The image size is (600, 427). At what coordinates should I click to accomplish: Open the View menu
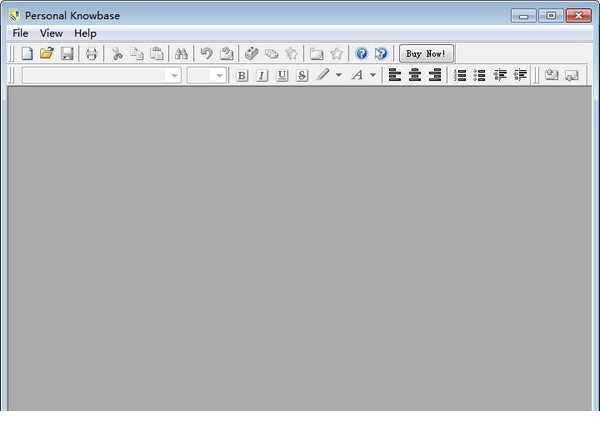point(51,33)
